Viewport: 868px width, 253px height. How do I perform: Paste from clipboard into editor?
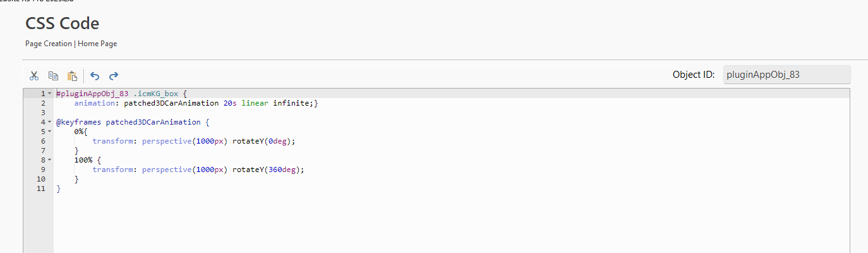tap(73, 76)
